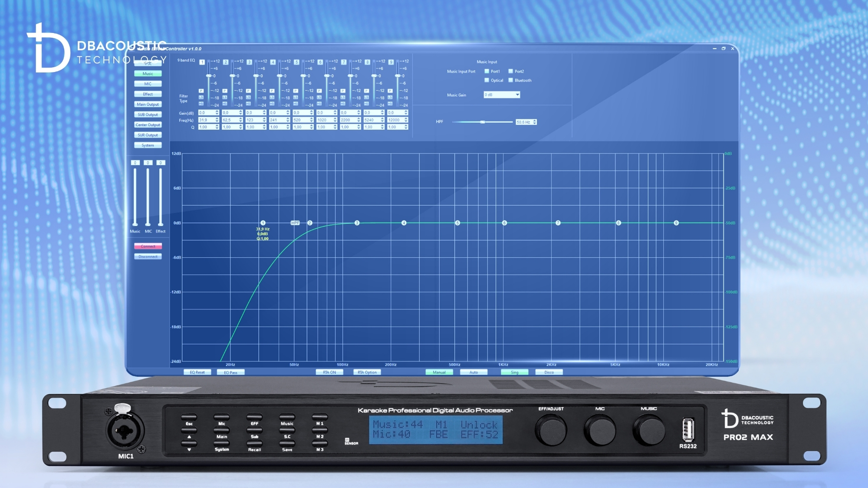Step the band 6 Gain value spinner

pyautogui.click(x=335, y=113)
